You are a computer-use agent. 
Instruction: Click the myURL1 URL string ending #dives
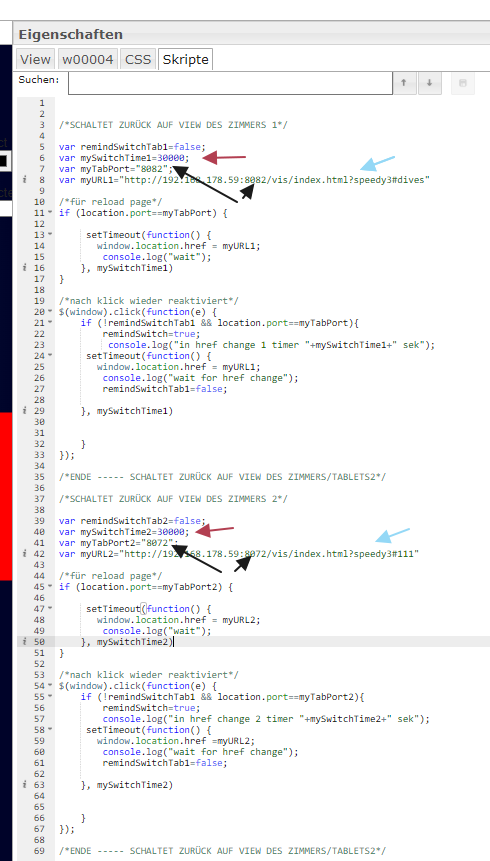pyautogui.click(x=275, y=180)
